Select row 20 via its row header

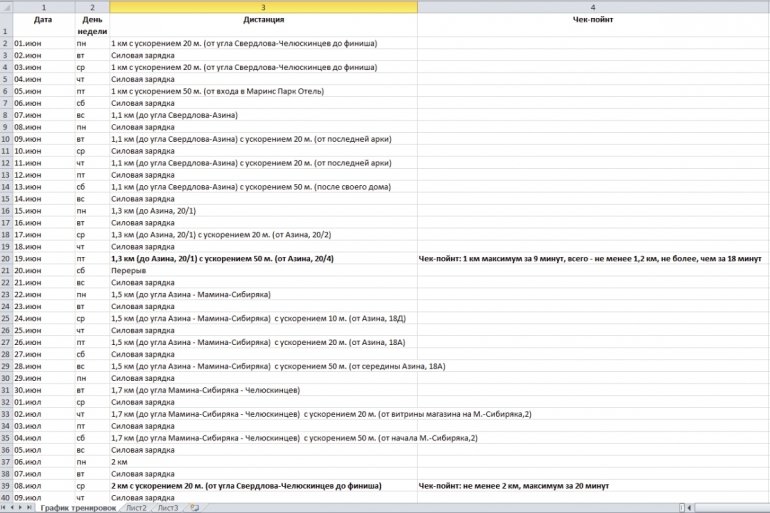(6, 258)
